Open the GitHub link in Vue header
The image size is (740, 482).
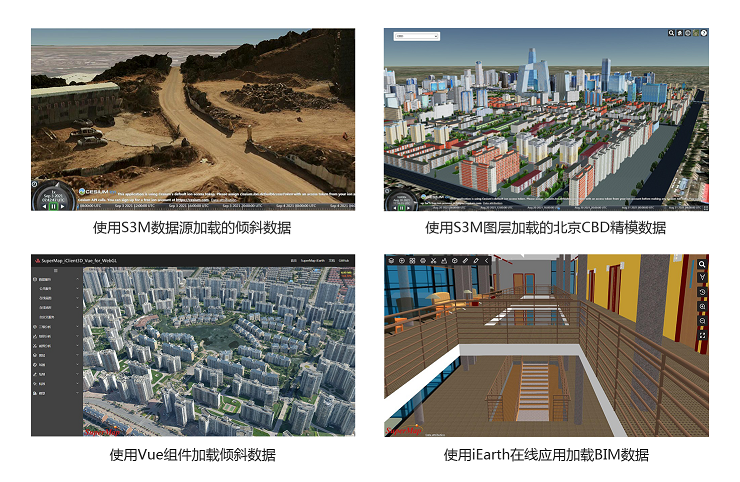click(344, 261)
